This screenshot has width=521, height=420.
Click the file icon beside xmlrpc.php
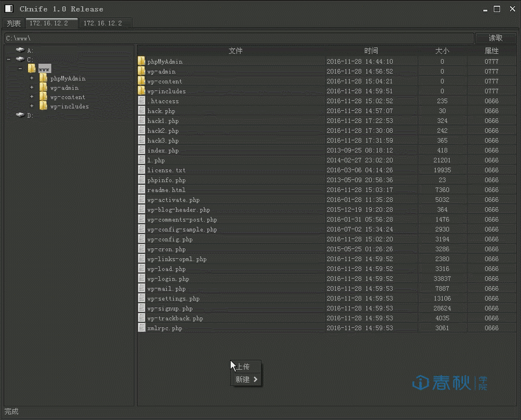(143, 328)
